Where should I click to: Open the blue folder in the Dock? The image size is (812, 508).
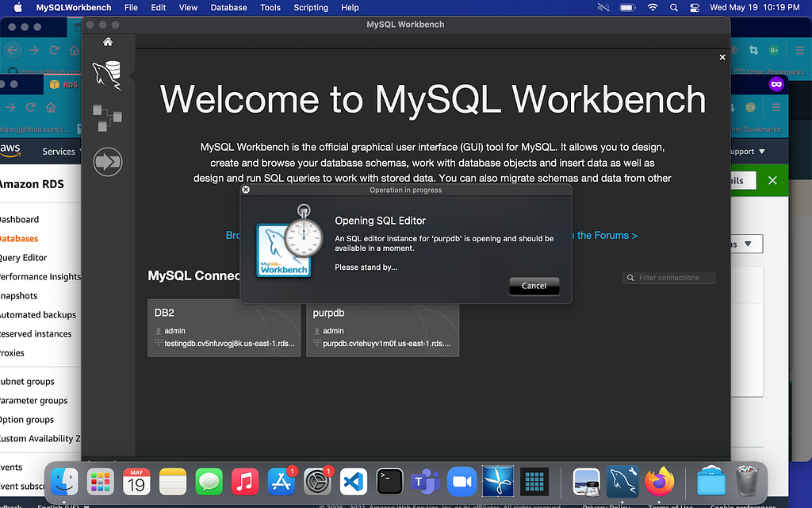[x=711, y=482]
